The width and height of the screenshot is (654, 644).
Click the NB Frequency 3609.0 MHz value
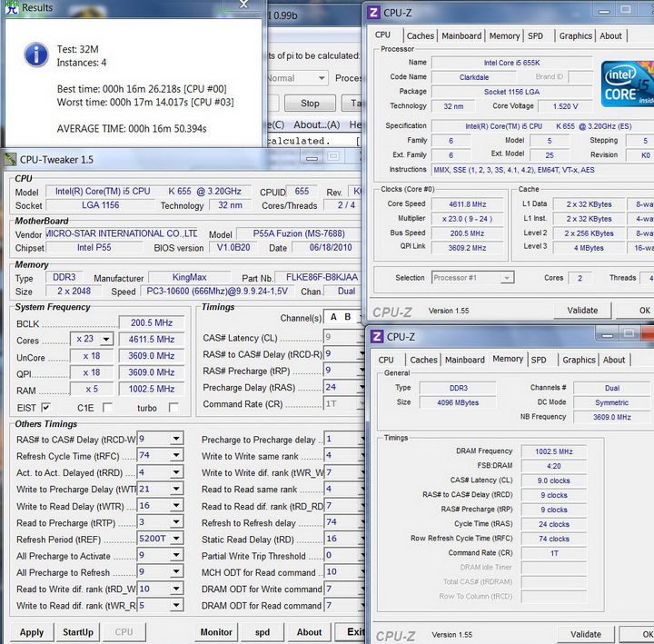click(611, 417)
